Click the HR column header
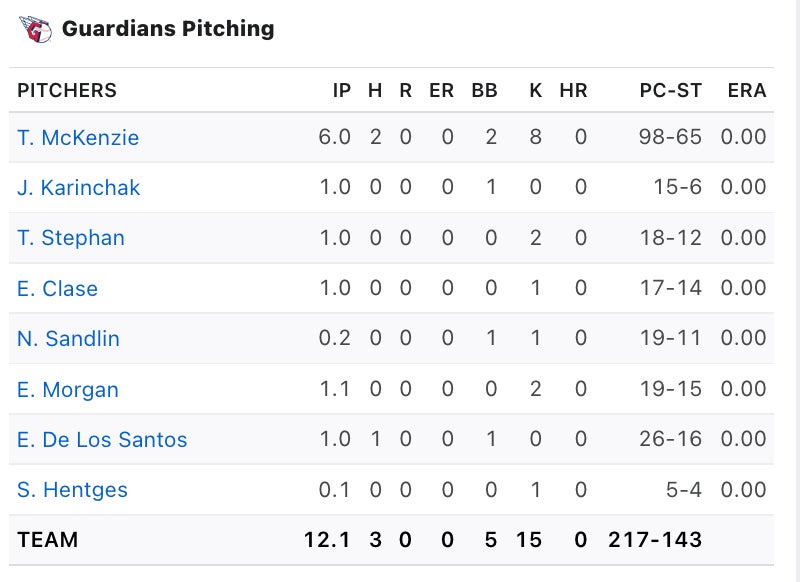Image resolution: width=800 pixels, height=582 pixels. click(573, 91)
